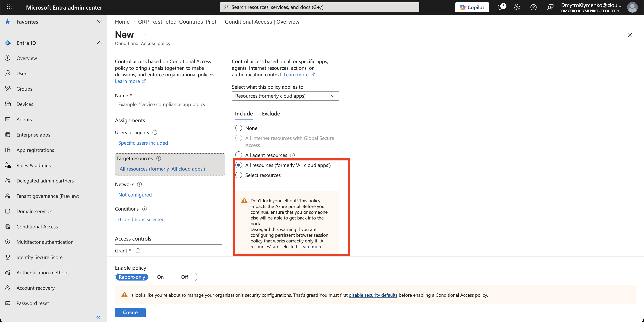Set Enable policy to Off
Screen dimensions: 644x322
(x=184, y=277)
